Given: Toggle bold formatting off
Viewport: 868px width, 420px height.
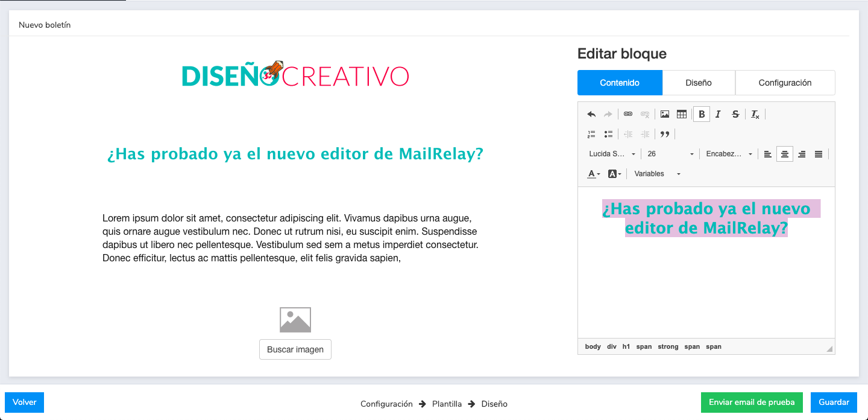Looking at the screenshot, I should [x=701, y=113].
